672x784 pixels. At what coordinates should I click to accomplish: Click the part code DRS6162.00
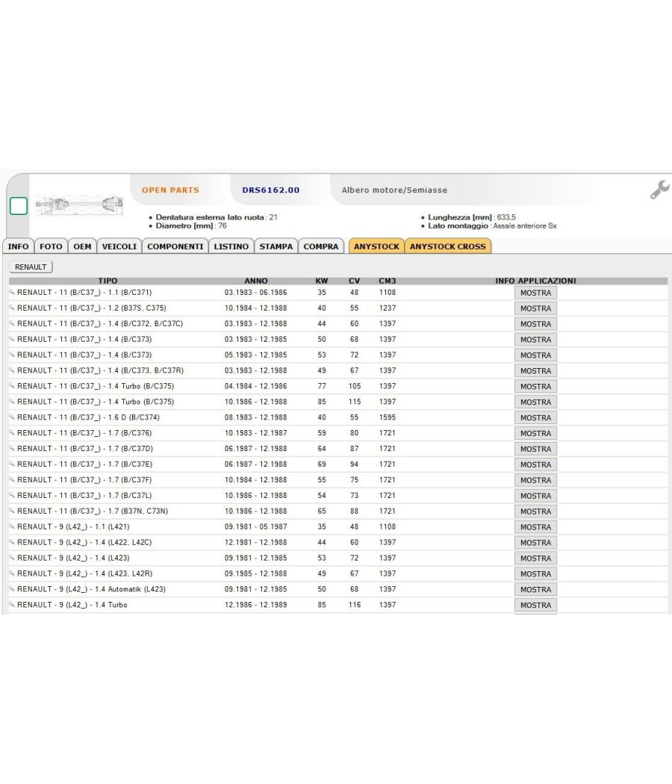pos(271,190)
